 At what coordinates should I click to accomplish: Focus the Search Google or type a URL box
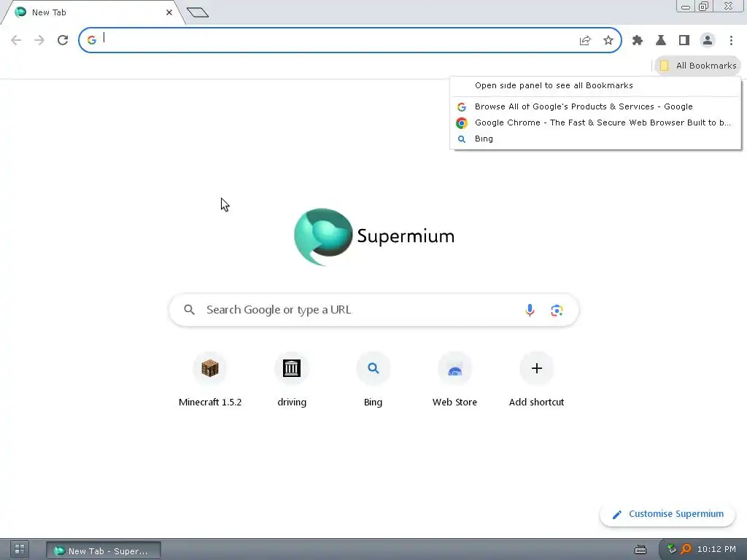click(373, 310)
